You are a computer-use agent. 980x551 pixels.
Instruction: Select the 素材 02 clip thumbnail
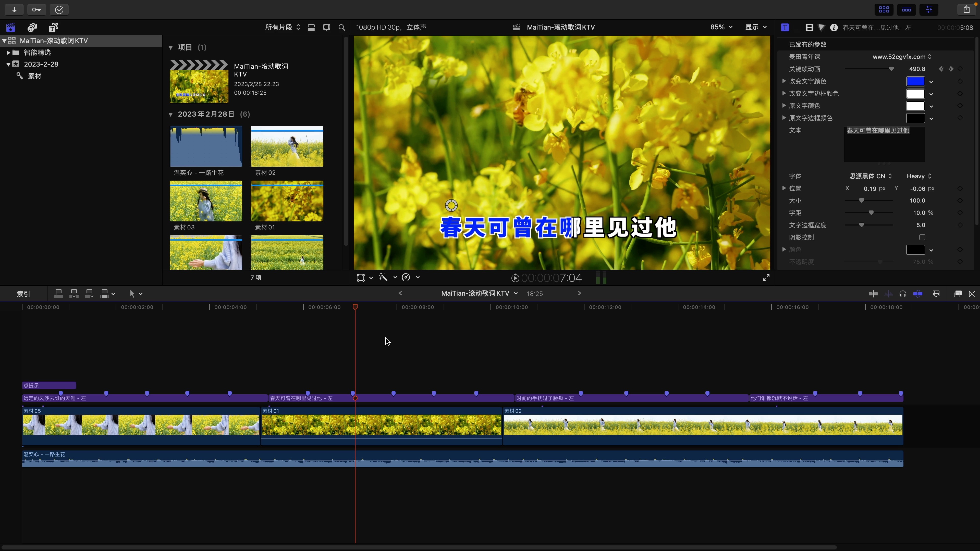point(287,146)
